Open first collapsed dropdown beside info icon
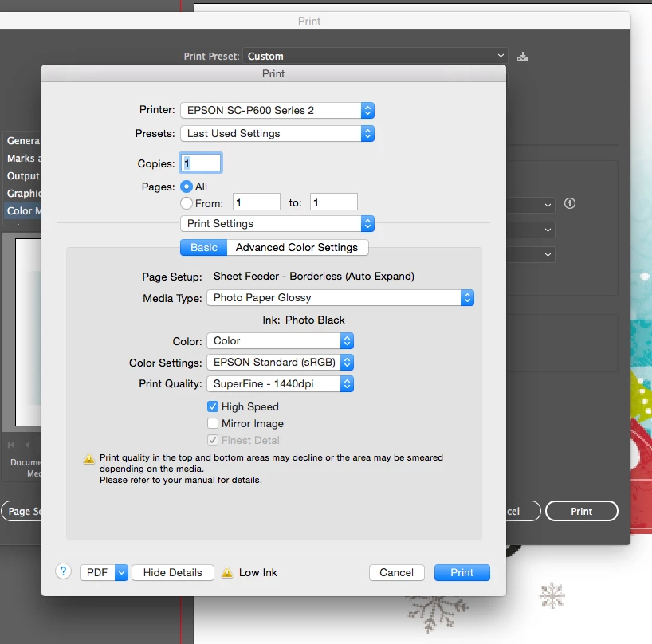Viewport: 652px width, 644px height. coord(531,205)
